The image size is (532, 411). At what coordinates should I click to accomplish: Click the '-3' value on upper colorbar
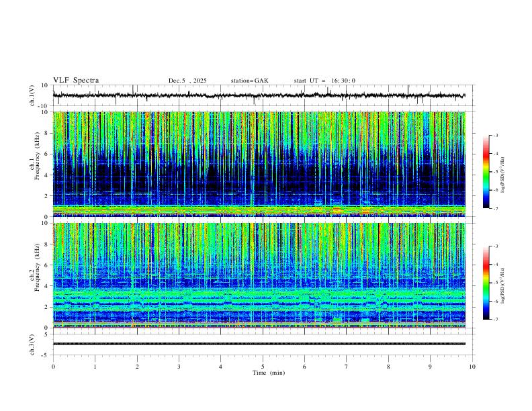pos(496,135)
